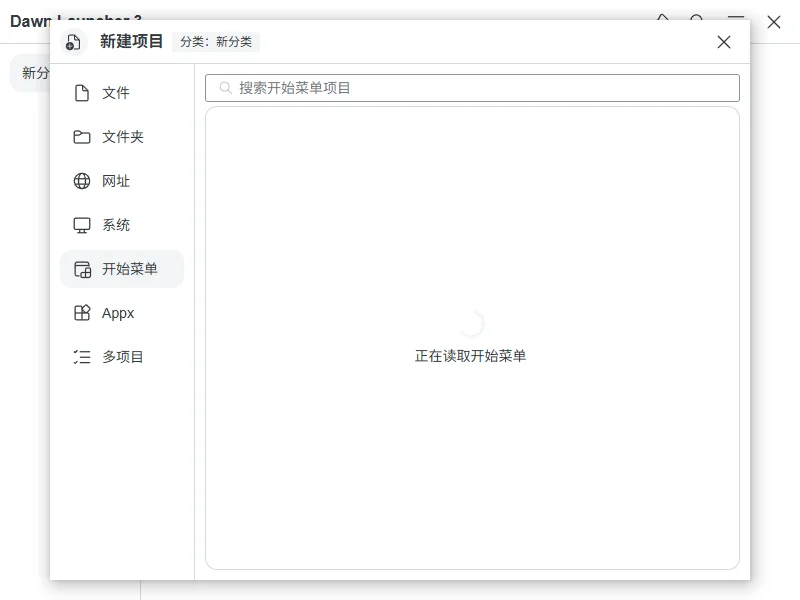Click the monitor icon beside 系统
800x600 pixels.
tap(82, 225)
